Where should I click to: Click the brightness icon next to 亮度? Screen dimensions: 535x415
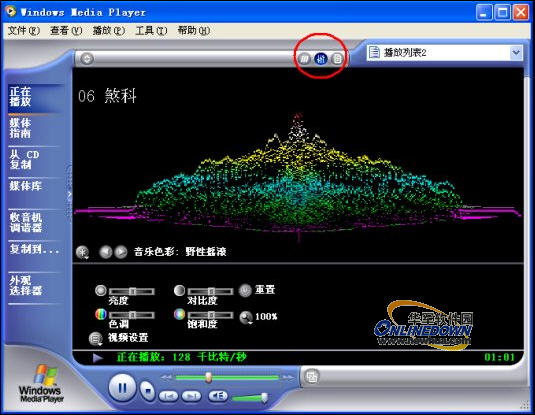(101, 290)
